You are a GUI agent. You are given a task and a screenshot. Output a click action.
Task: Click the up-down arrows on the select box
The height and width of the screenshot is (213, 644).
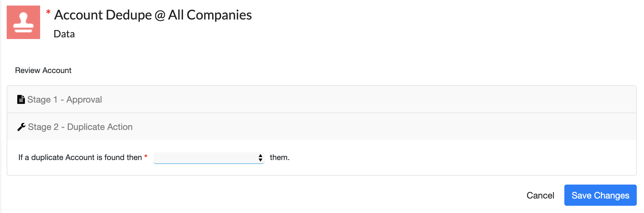tap(260, 158)
